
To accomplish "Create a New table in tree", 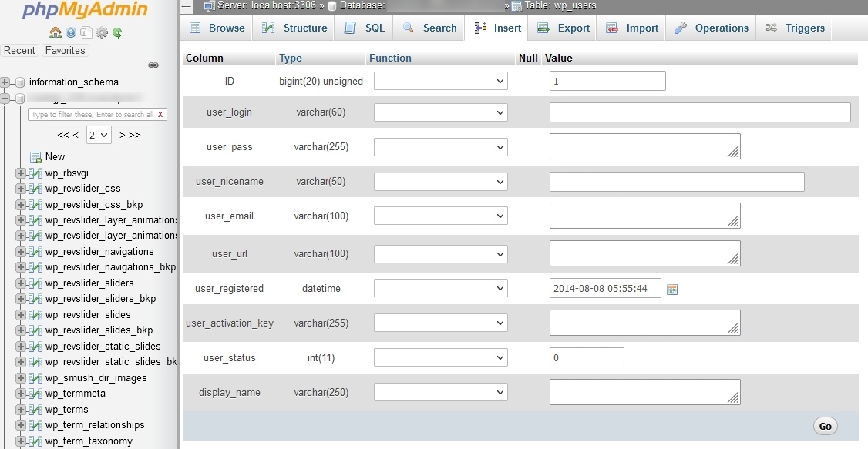I will coord(55,157).
